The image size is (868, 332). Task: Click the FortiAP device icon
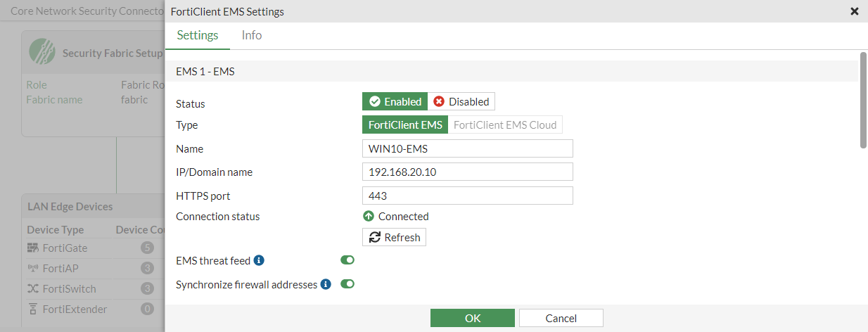tap(33, 269)
